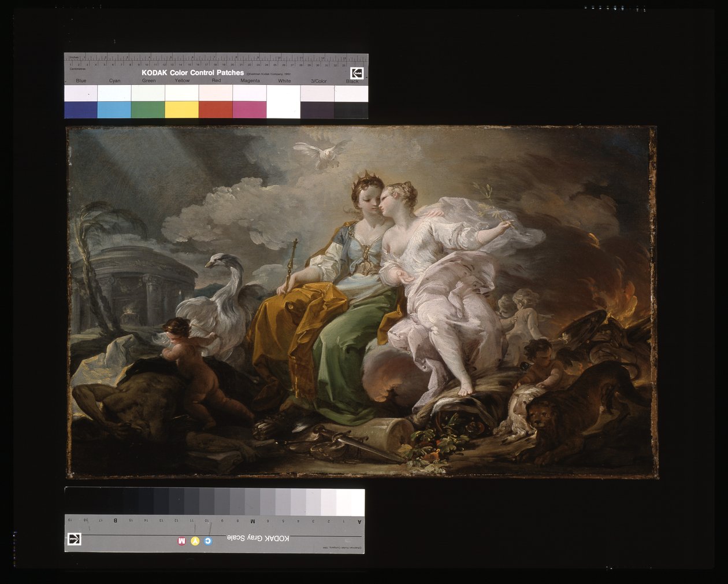
Task: Select the solid yellow color patch
Action: pyautogui.click(x=182, y=110)
